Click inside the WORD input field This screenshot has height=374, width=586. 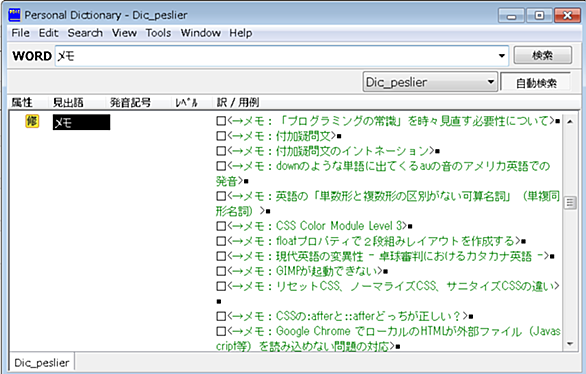tap(277, 56)
